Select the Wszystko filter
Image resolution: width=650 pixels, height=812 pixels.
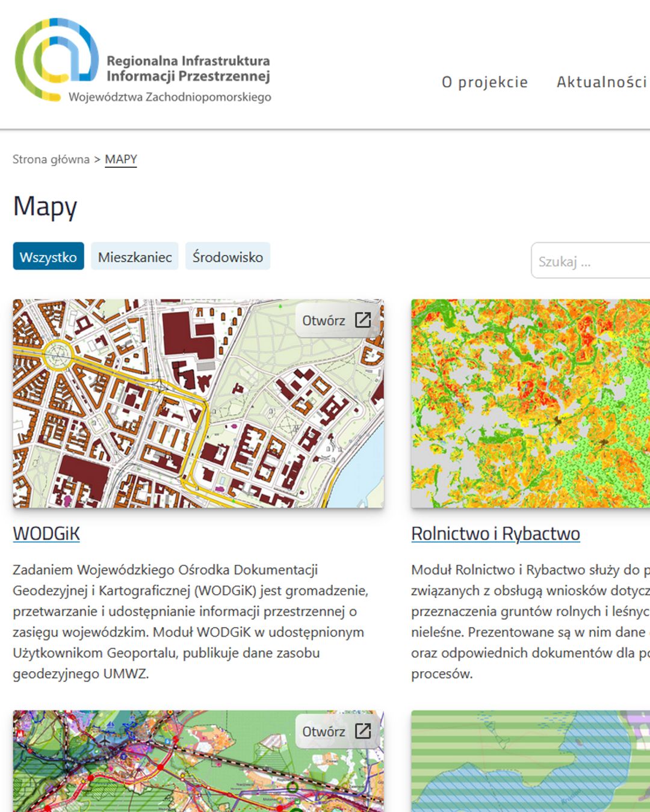pos(48,257)
